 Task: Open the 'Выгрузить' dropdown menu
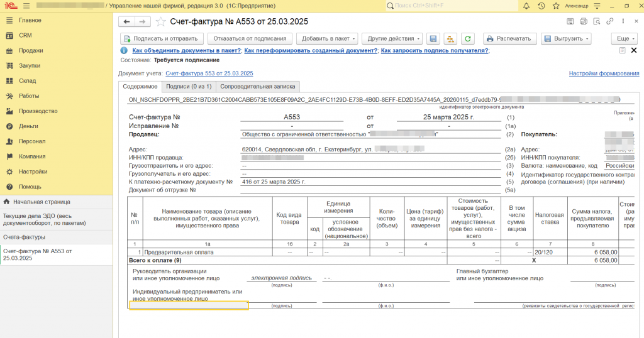point(566,38)
